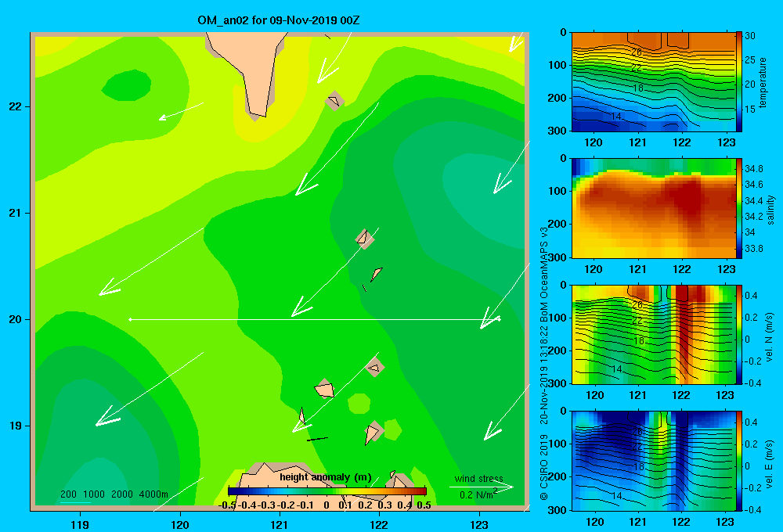Click the "vel. N (m/s)" colorbar label
Screen dimensions: 783x532
770,337
